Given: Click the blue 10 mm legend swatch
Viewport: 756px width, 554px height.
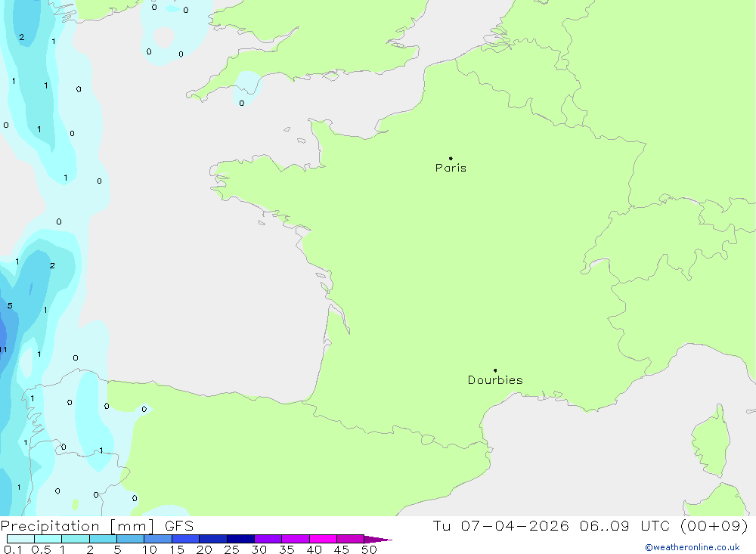Looking at the screenshot, I should [158, 539].
